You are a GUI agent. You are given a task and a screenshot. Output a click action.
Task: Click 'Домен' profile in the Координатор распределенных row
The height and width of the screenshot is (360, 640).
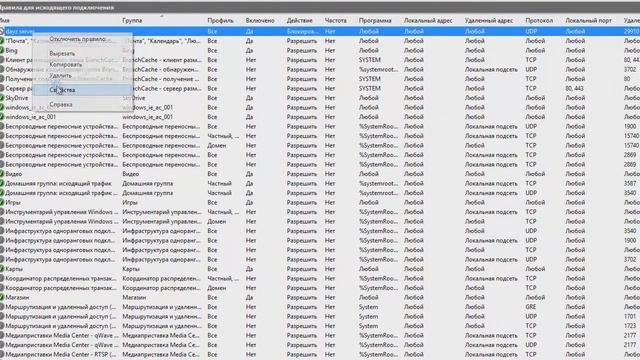217,288
